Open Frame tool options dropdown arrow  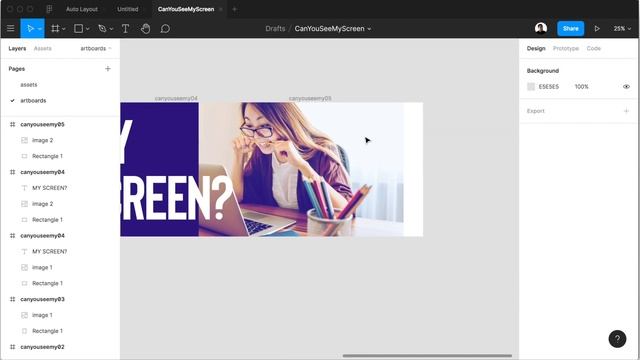coord(64,29)
